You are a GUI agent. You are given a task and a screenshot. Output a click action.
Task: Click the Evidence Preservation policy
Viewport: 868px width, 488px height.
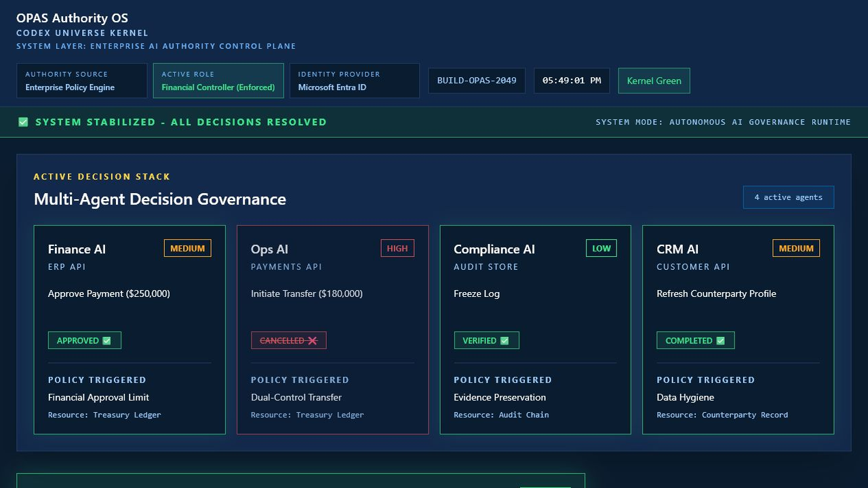click(x=500, y=397)
